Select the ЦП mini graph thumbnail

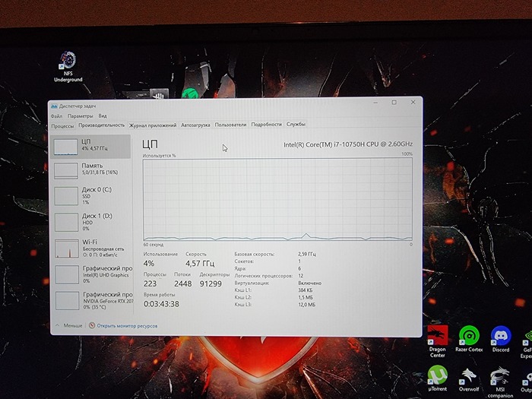66,147
